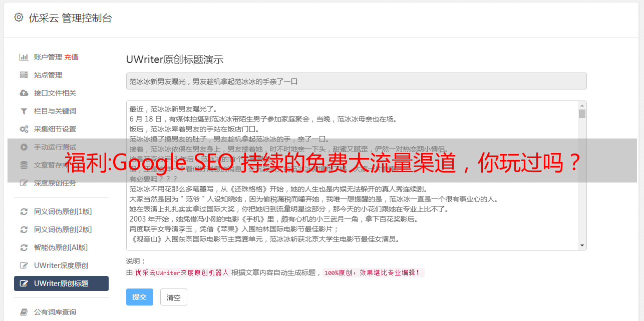Open 账户管理 bar chart icon
This screenshot has height=321, width=644.
24,57
